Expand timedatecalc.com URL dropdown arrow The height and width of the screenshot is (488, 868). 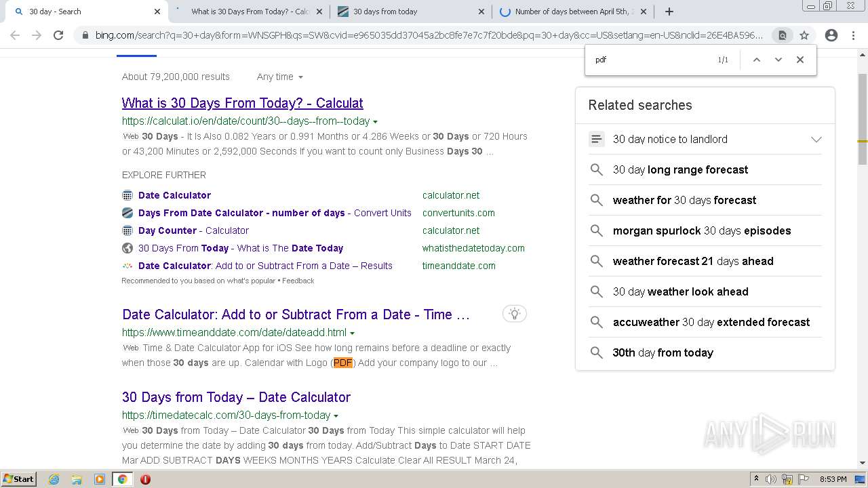[x=336, y=415]
